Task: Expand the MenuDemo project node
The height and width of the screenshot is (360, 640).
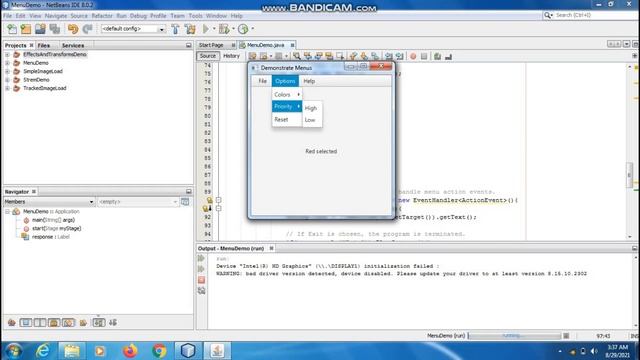Action: (x=7, y=63)
